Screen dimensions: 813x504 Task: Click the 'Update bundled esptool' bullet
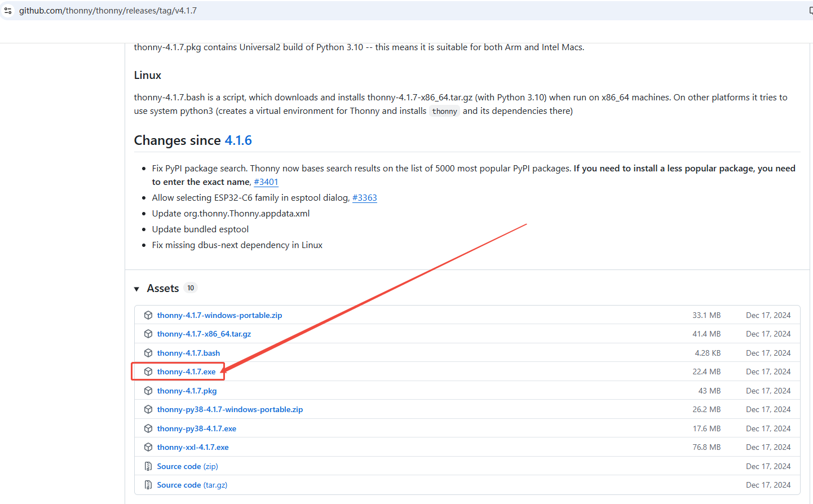(x=200, y=229)
